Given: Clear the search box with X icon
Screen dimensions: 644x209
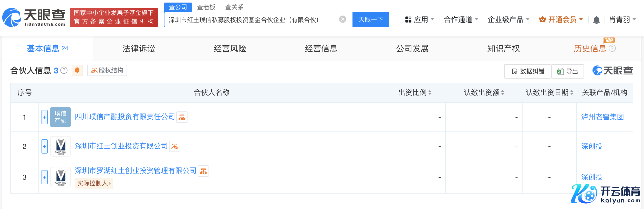Looking at the screenshot, I should click(342, 19).
